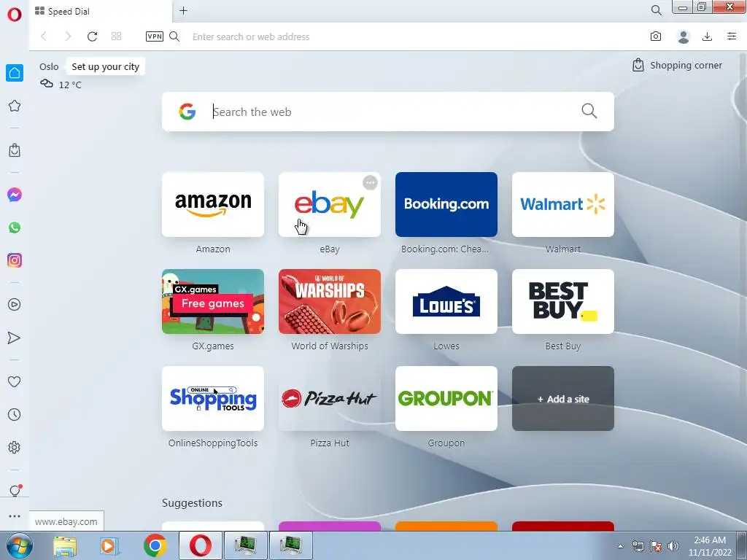Open the Best Buy speed dial tile
This screenshot has height=560, width=747.
click(563, 301)
